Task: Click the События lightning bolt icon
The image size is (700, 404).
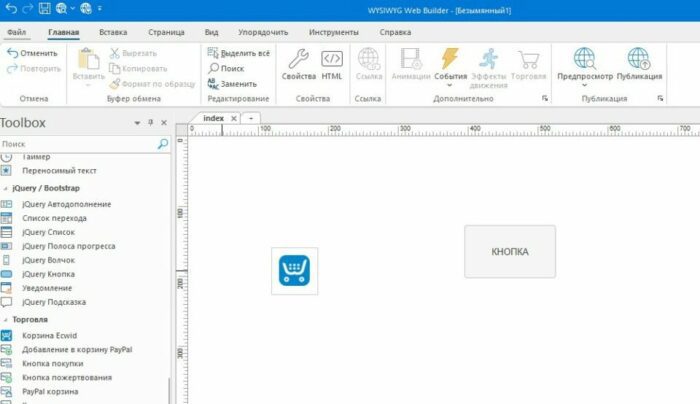Action: (x=450, y=59)
